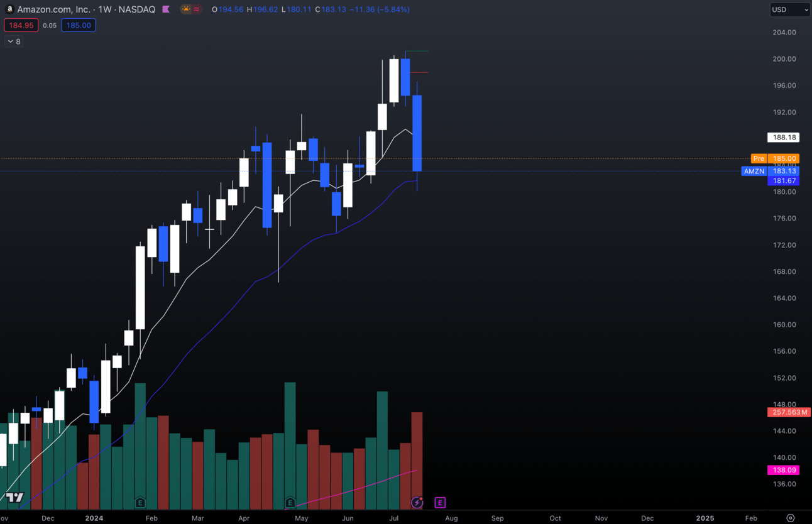
Task: Click the purple flag icon beside NASDAQ
Action: point(166,9)
